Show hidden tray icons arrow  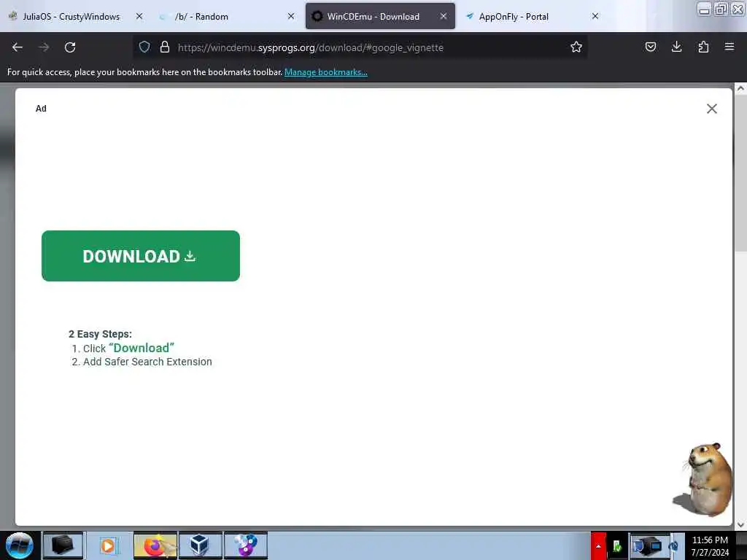click(x=598, y=545)
